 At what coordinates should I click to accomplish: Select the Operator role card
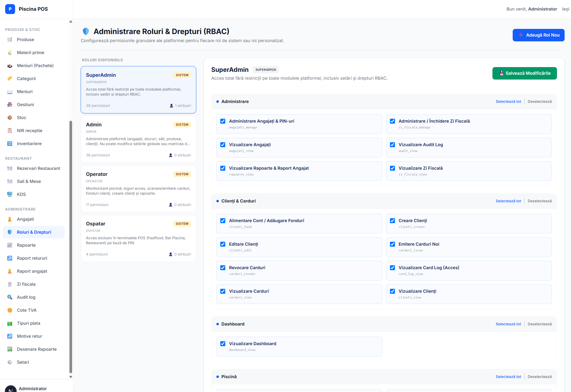pos(138,189)
